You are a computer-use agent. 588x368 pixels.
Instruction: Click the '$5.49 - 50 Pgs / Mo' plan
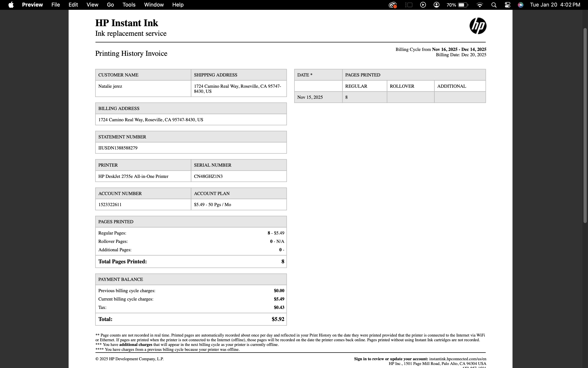pos(212,204)
